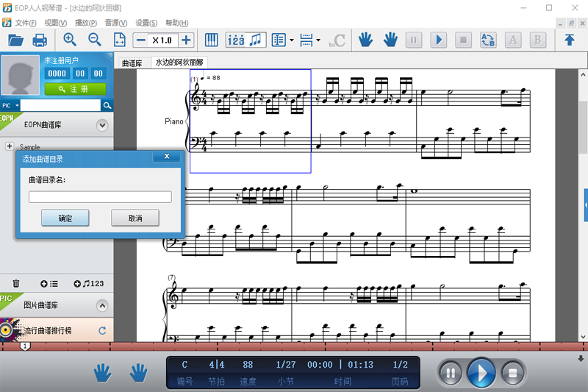
Task: Add a new score with +♫123 icon
Action: 88,284
